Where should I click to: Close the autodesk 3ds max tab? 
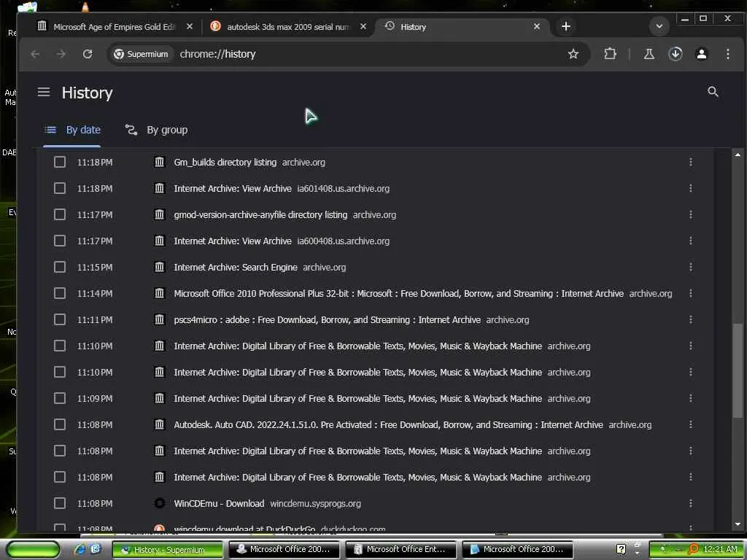click(363, 27)
